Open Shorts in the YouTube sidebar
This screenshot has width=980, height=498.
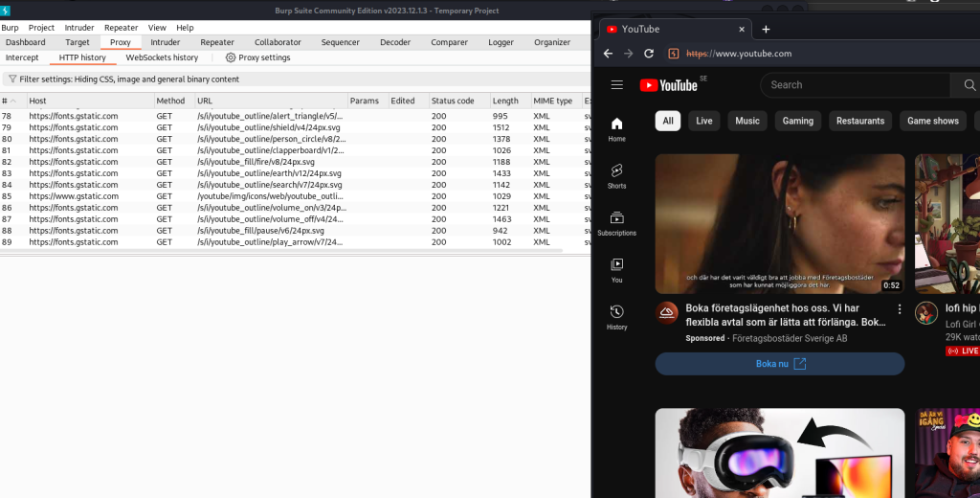tap(617, 175)
